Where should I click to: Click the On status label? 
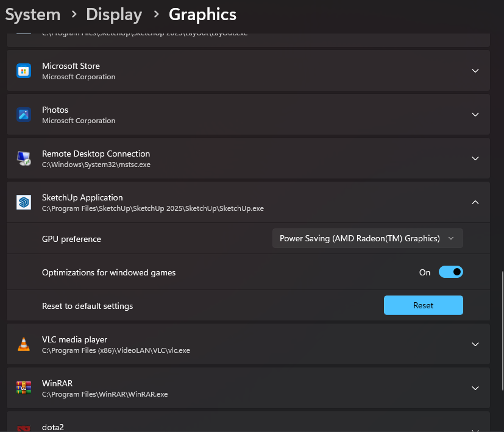[x=425, y=272]
